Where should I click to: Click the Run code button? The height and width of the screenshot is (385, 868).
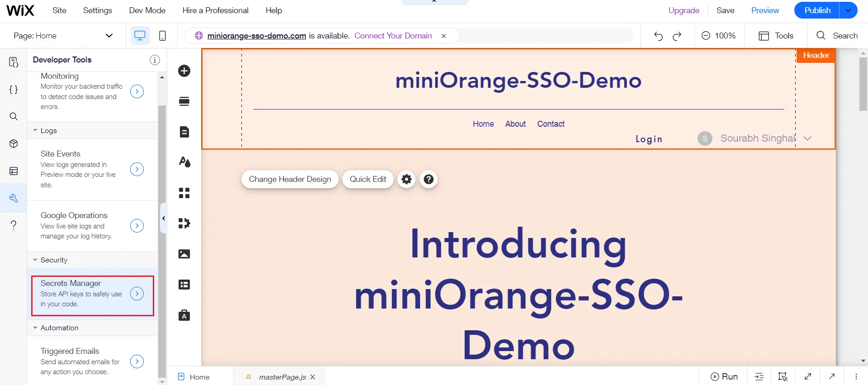tap(724, 376)
